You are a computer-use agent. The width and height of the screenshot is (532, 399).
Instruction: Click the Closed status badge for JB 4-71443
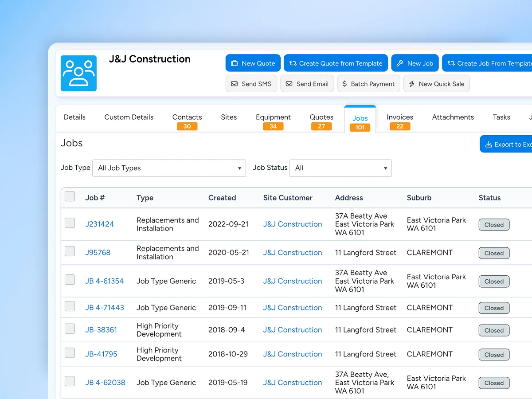coord(494,308)
